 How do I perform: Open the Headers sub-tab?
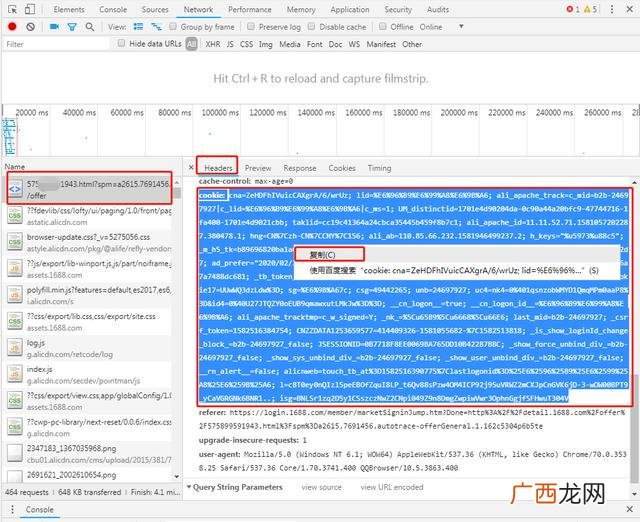pyautogui.click(x=218, y=168)
